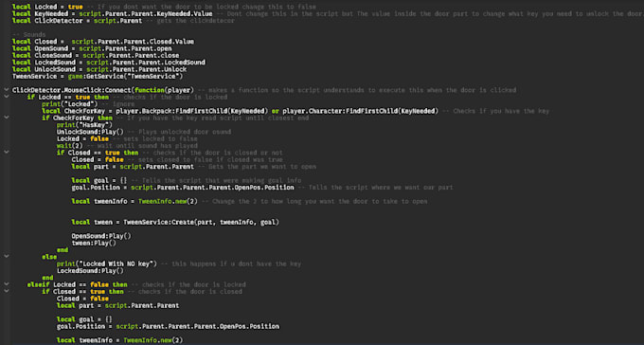This screenshot has height=345, width=644.
Task: Click the line 'local Locked = true'
Action: [47, 7]
